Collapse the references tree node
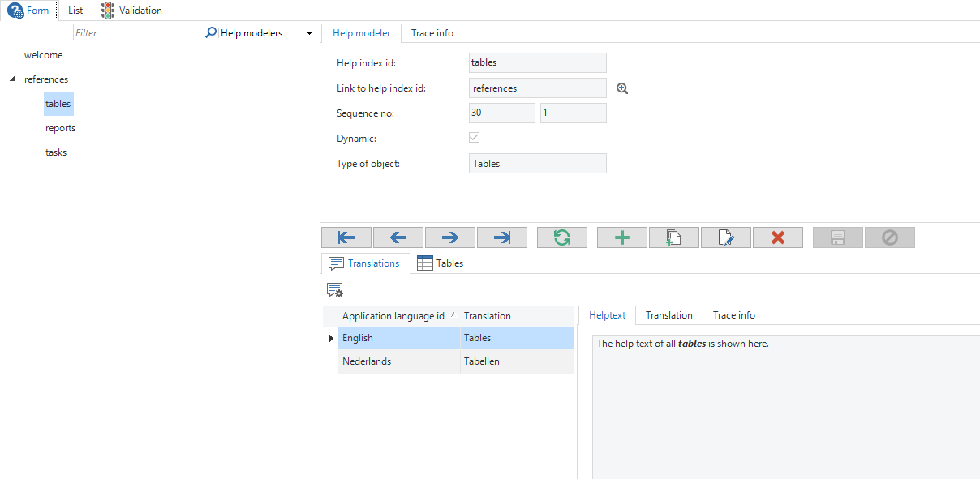Image resolution: width=980 pixels, height=479 pixels. [x=12, y=79]
